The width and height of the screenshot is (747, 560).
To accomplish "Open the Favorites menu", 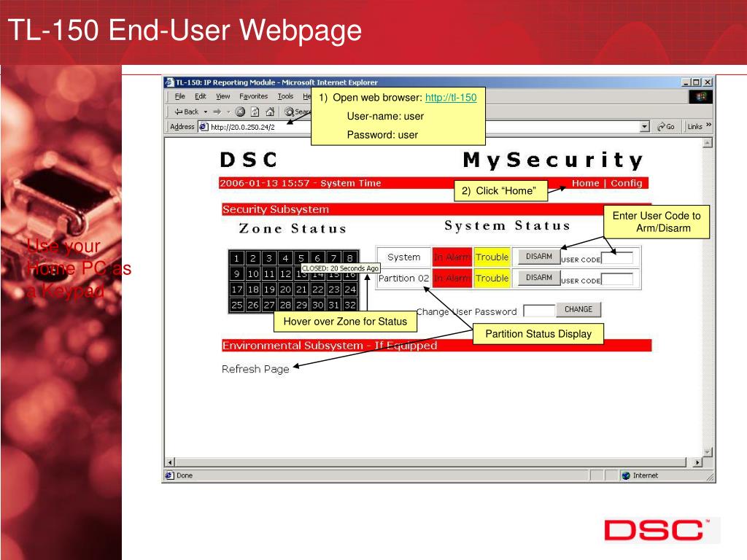I will [253, 96].
